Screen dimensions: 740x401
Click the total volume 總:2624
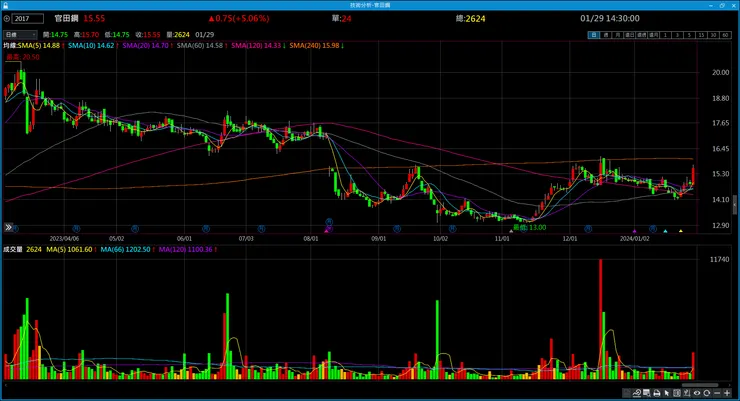471,18
